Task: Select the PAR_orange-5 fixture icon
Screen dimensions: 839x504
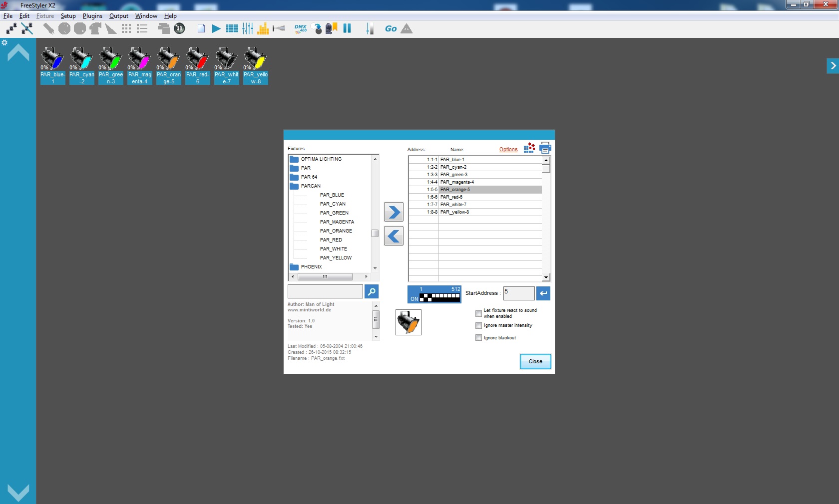Action: [x=169, y=65]
